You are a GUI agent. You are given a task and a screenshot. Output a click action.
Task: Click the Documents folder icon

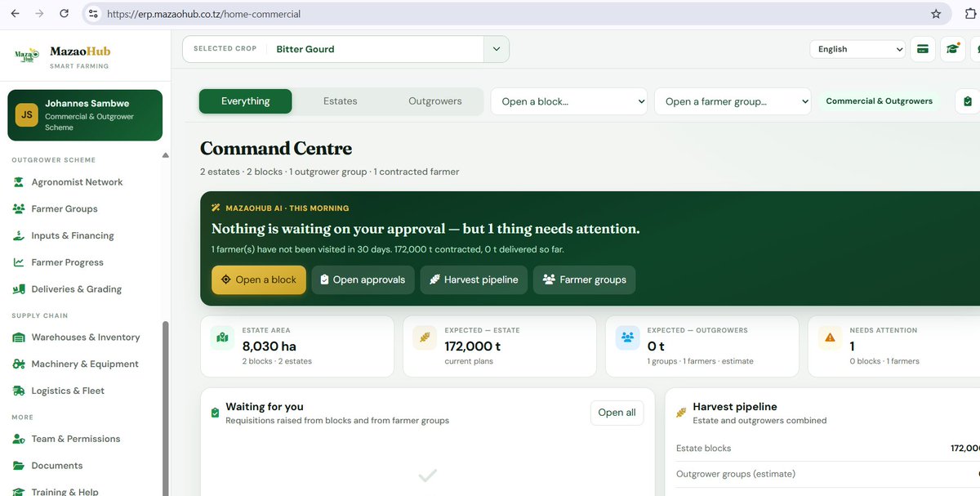[x=19, y=466]
